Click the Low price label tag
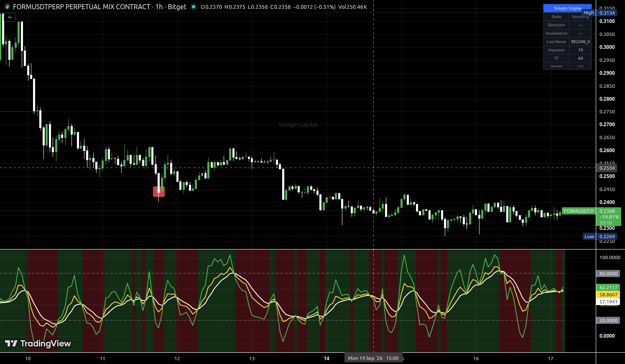 589,237
